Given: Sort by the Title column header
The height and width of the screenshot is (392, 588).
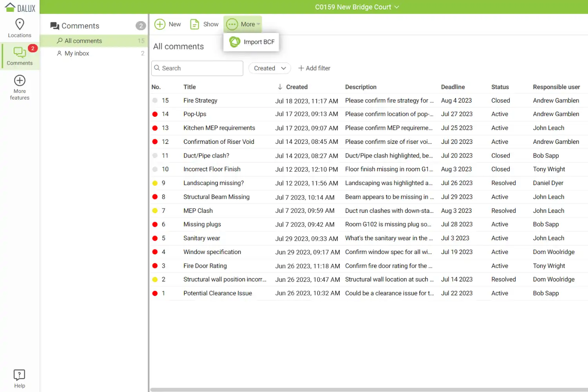Looking at the screenshot, I should 190,87.
